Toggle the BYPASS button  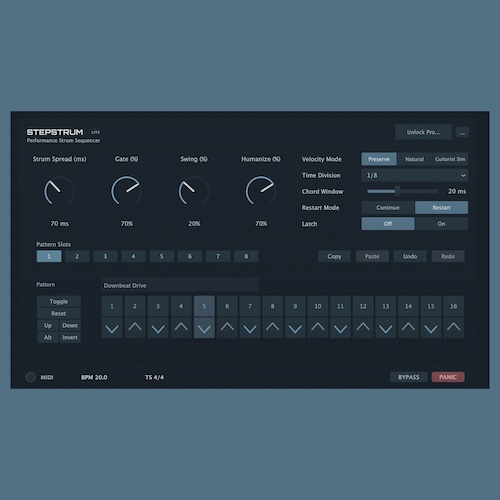[x=409, y=377]
